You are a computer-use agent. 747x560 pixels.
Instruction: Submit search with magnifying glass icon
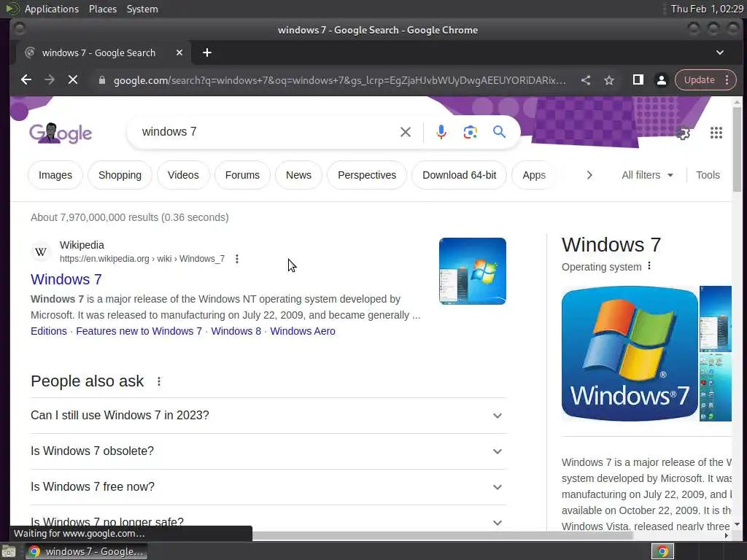coord(499,132)
